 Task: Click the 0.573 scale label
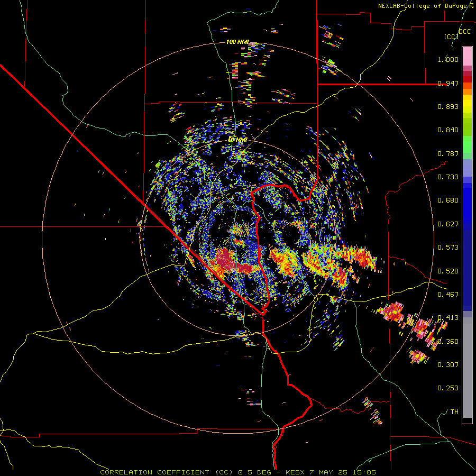pos(448,248)
